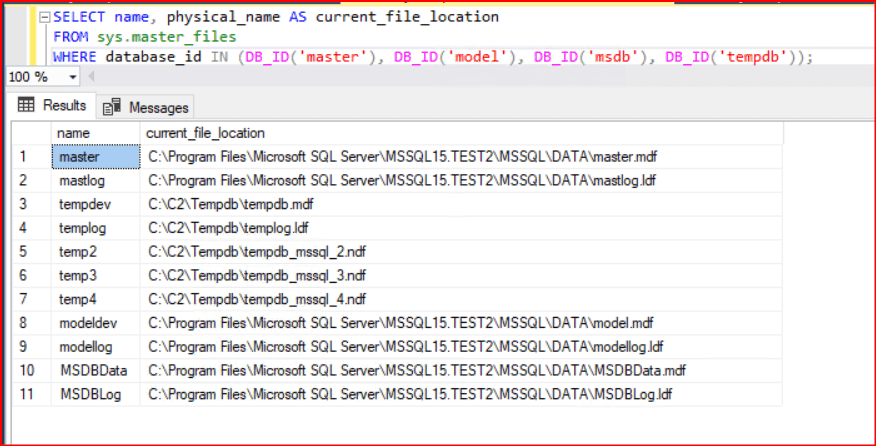The image size is (876, 446).
Task: Click the MSDBLog.ldf file path cell
Action: (410, 394)
